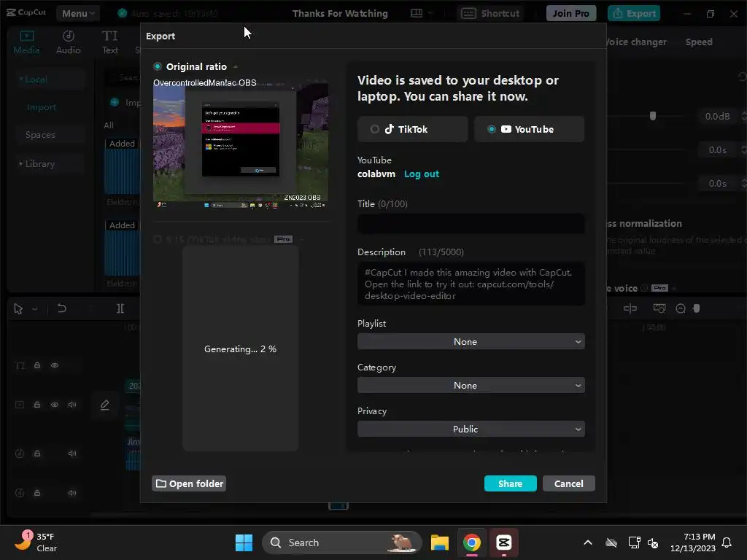The width and height of the screenshot is (747, 560).
Task: Mute the main video track
Action: pyautogui.click(x=72, y=405)
